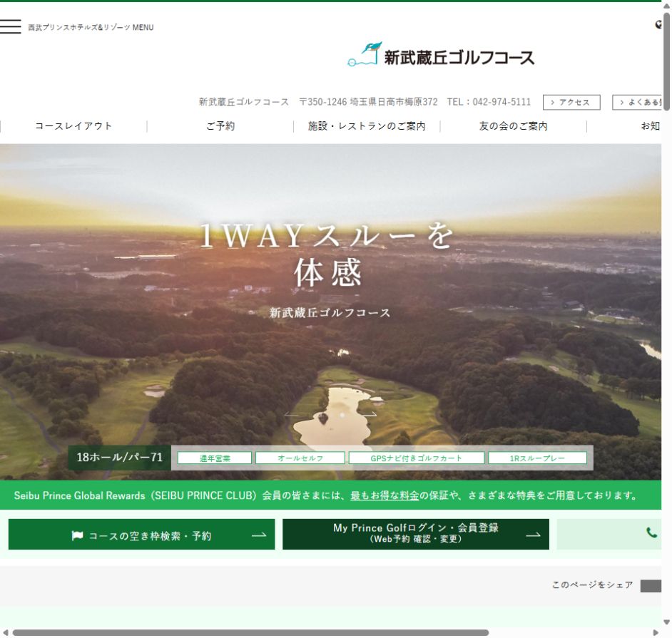Open the partially visible お知 menu item

click(650, 126)
